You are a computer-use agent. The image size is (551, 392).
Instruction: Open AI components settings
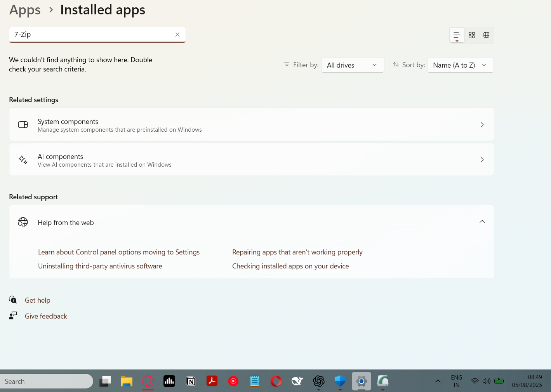point(252,159)
